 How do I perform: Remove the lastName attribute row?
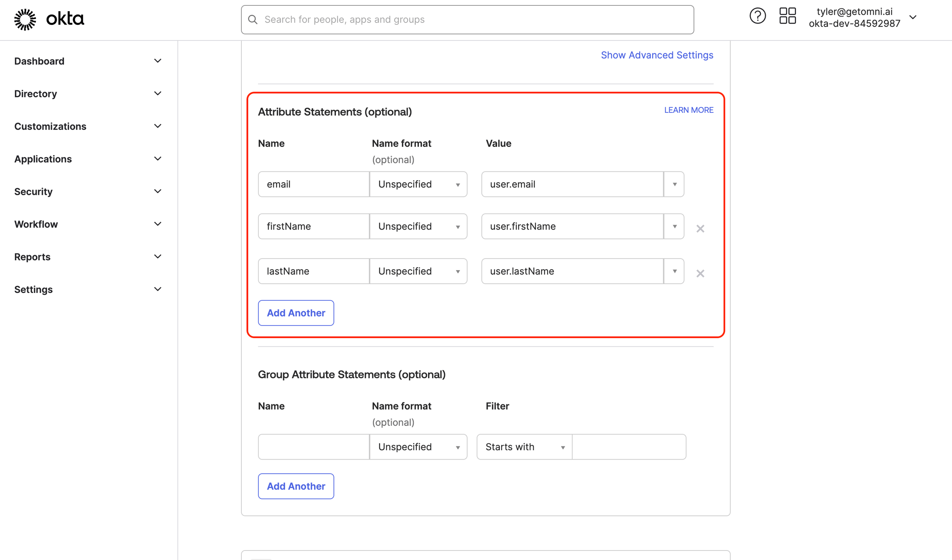click(x=700, y=273)
